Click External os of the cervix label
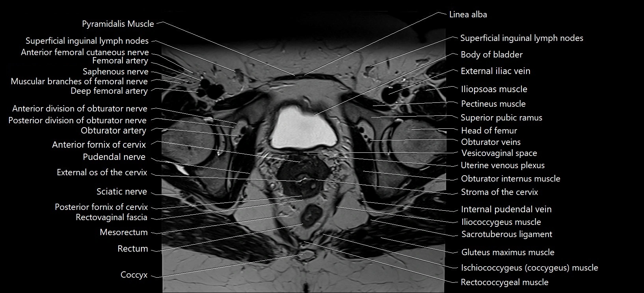Viewport: 644px width, 293px height. pos(102,172)
